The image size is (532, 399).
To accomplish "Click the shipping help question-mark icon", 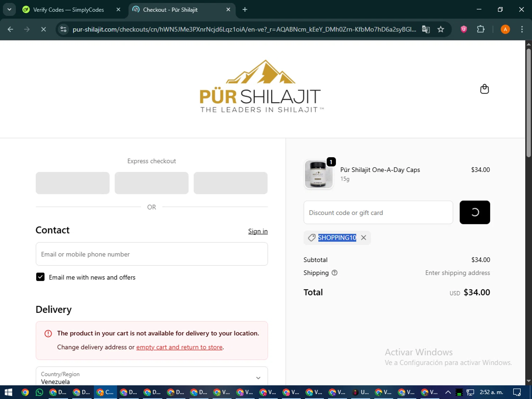I will click(334, 273).
